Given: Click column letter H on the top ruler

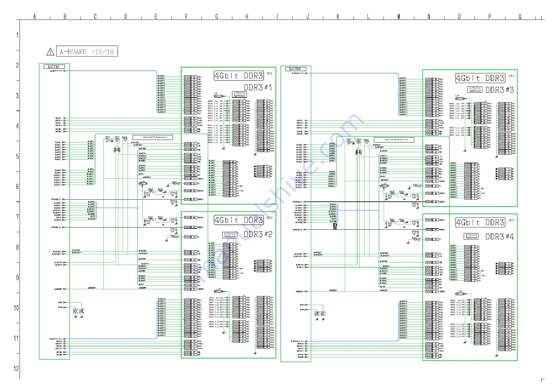Looking at the screenshot, I should pyautogui.click(x=247, y=16).
